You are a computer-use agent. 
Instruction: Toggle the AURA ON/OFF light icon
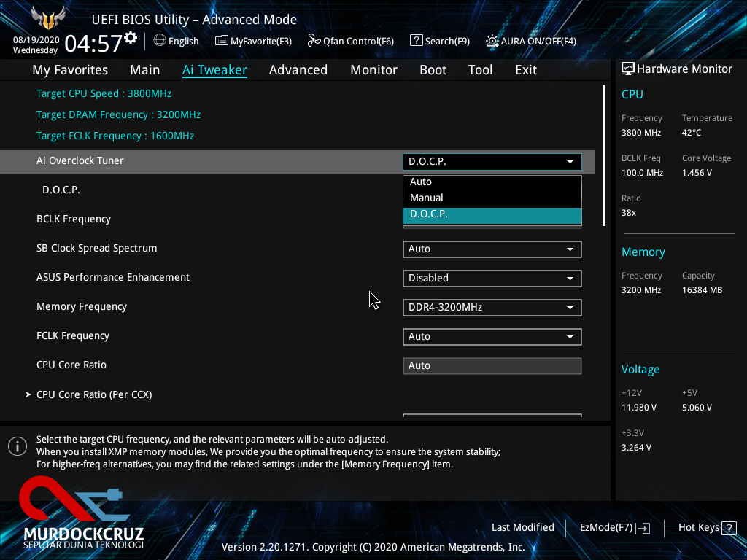(492, 41)
